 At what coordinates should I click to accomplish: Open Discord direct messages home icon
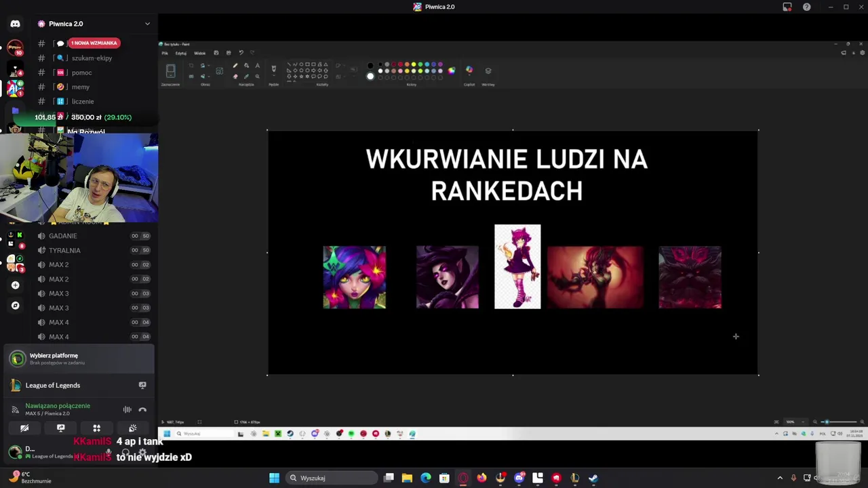(15, 24)
